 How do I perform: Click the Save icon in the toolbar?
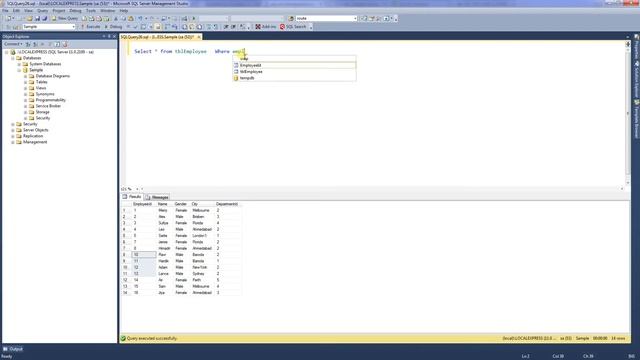[37, 18]
